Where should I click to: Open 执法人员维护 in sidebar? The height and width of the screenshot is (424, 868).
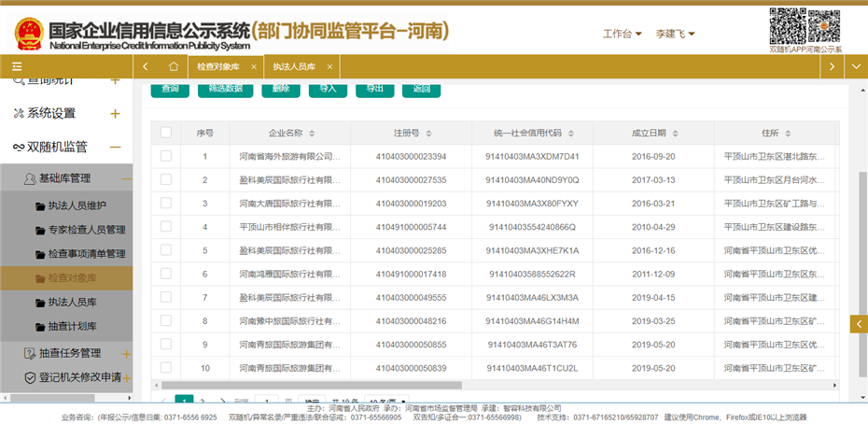coord(77,206)
